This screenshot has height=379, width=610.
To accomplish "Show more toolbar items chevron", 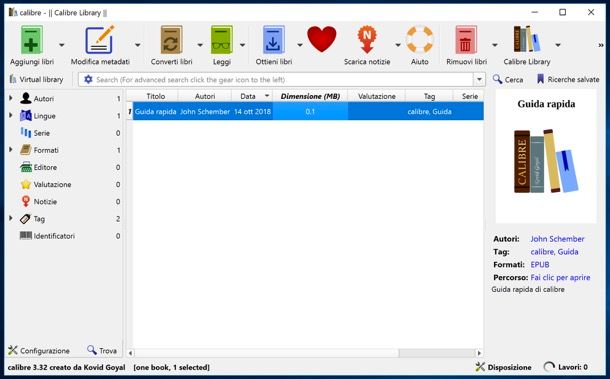I will pos(601,46).
